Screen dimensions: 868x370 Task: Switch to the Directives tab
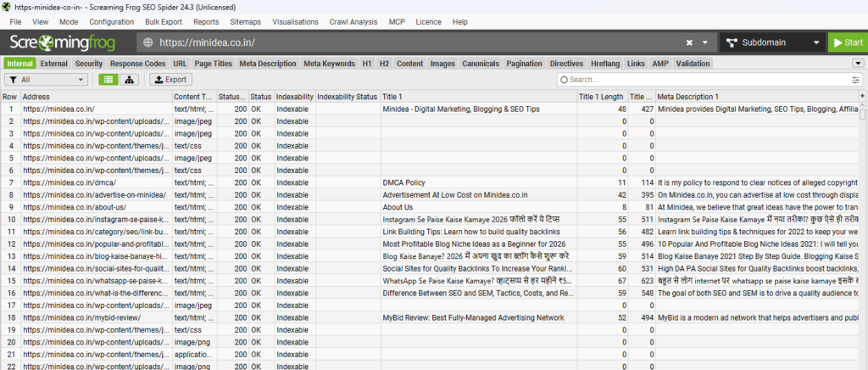566,63
